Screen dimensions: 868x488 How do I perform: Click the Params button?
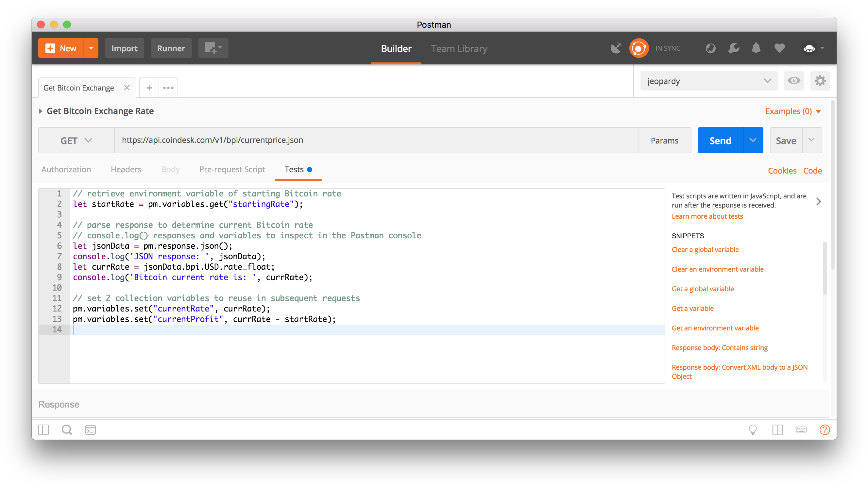click(x=664, y=140)
